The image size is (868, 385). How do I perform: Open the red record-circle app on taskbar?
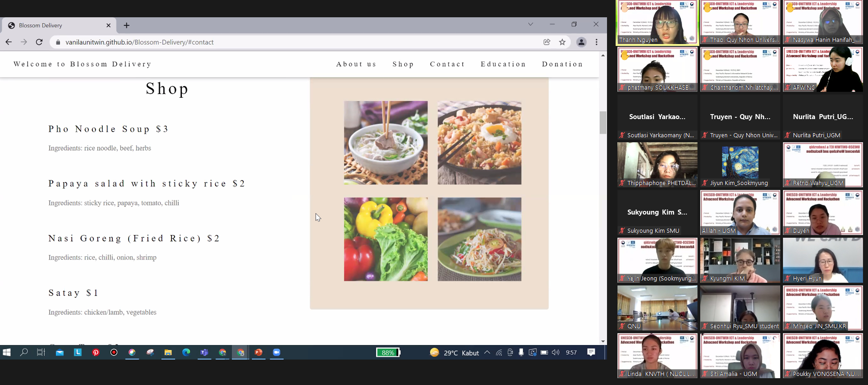(x=114, y=352)
